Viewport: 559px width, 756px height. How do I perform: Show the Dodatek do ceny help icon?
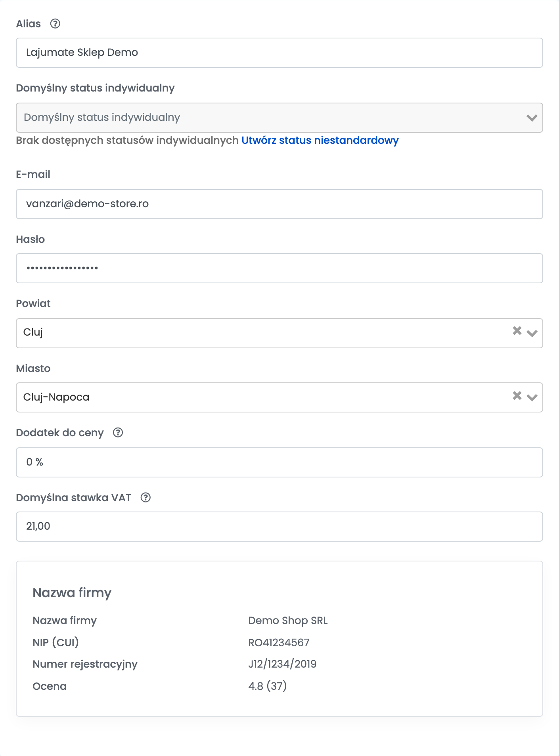(x=118, y=432)
